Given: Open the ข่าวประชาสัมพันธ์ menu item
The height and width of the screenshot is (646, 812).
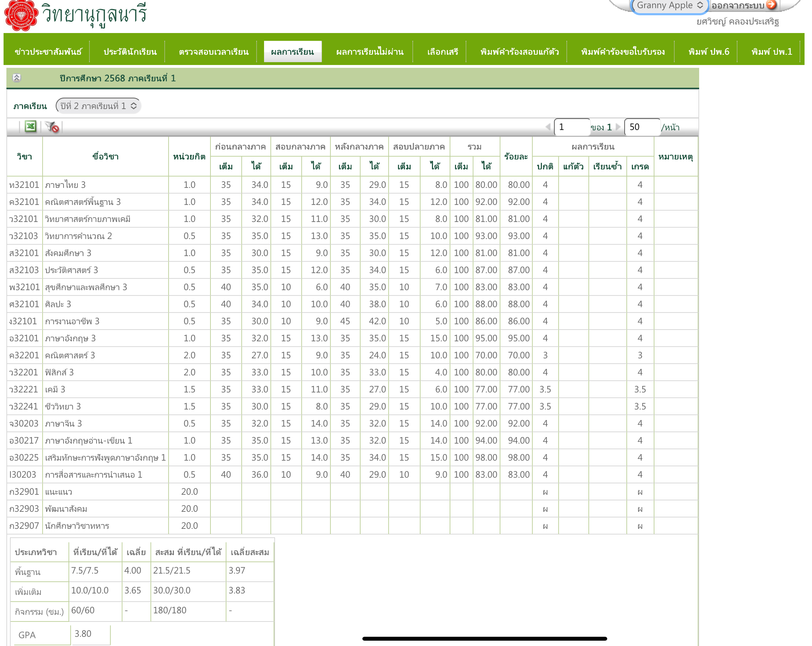Looking at the screenshot, I should (x=48, y=51).
